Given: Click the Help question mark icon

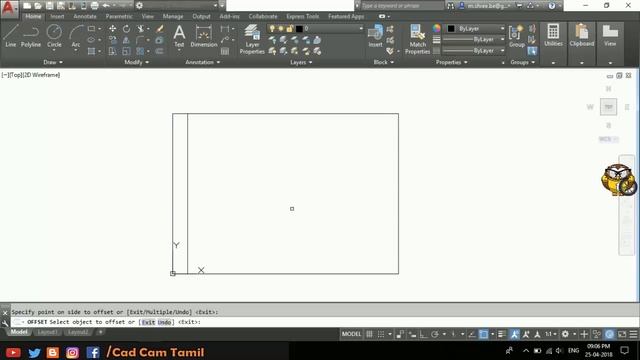Looking at the screenshot, I should click(x=552, y=6).
